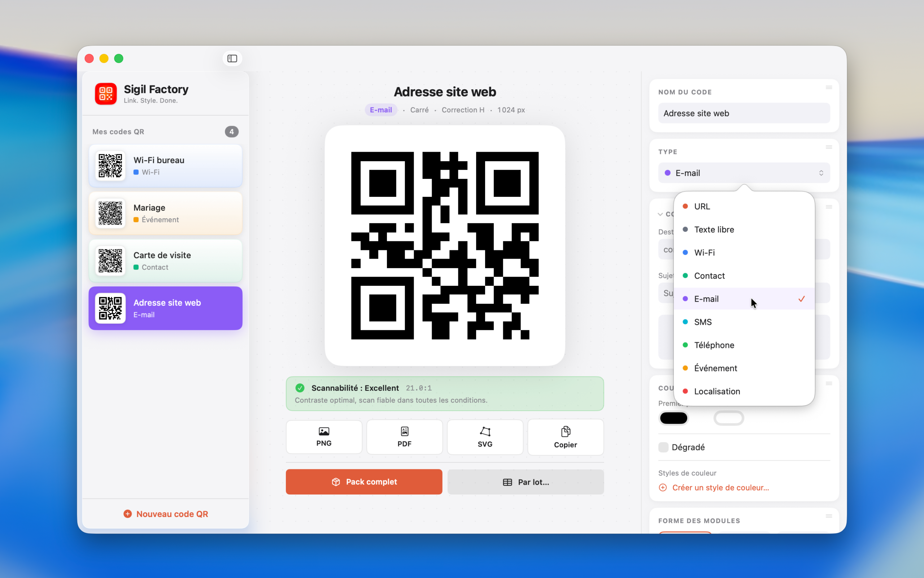This screenshot has width=924, height=578.
Task: Click the red checkmark beside E-mail
Action: 801,299
